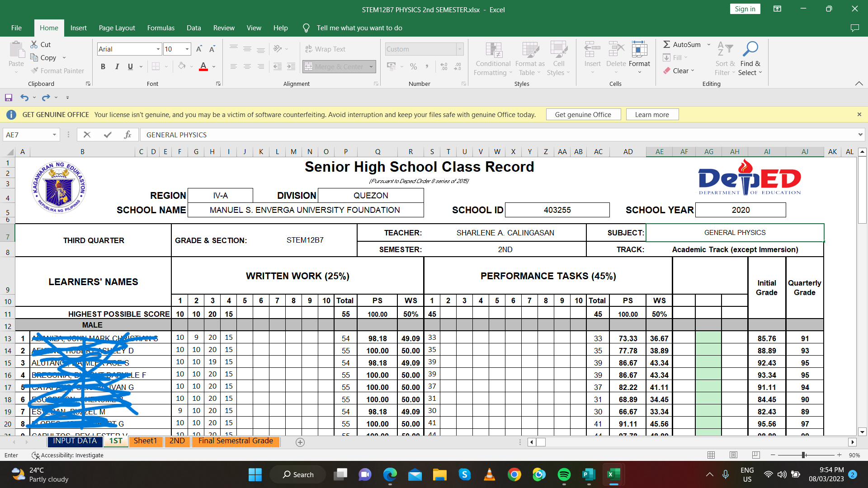Click the Cut scissors icon
Screen dimensions: 868x488
(x=34, y=44)
